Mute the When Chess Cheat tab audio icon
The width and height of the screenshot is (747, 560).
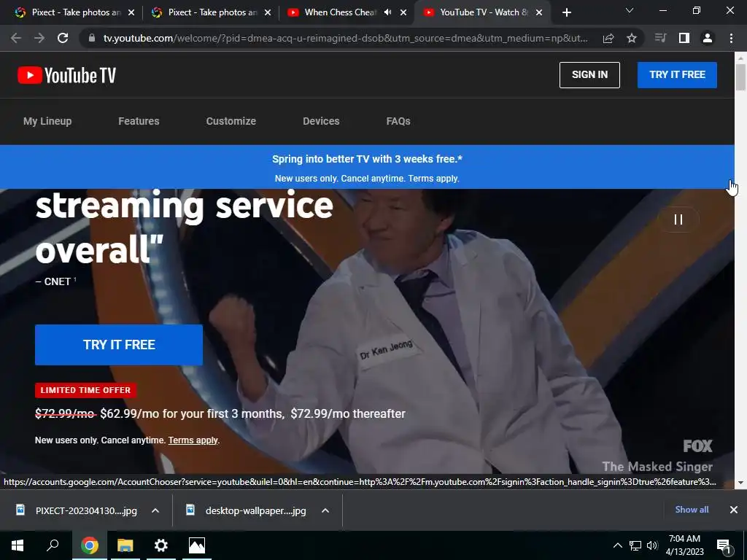388,12
